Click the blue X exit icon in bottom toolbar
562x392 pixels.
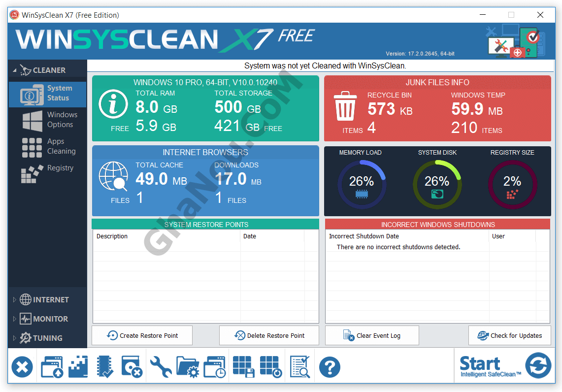(x=22, y=367)
